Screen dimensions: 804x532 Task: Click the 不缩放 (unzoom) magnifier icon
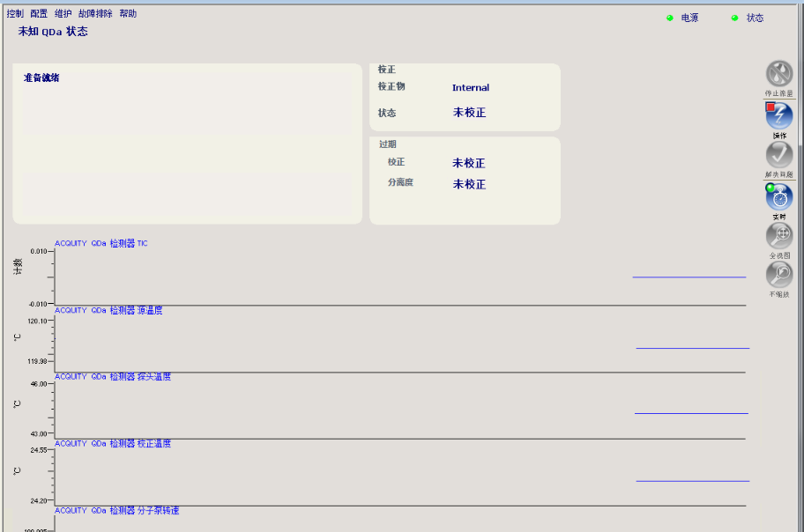click(x=778, y=275)
